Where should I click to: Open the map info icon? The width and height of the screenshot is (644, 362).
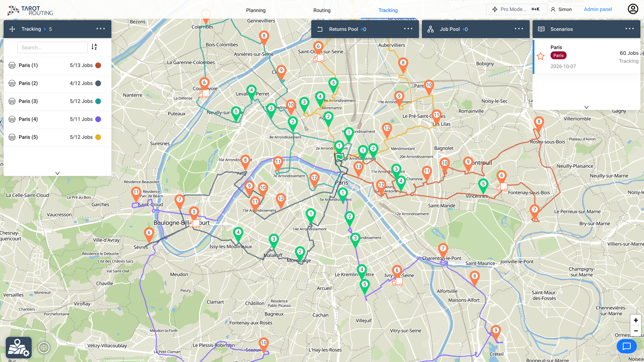tap(44, 348)
